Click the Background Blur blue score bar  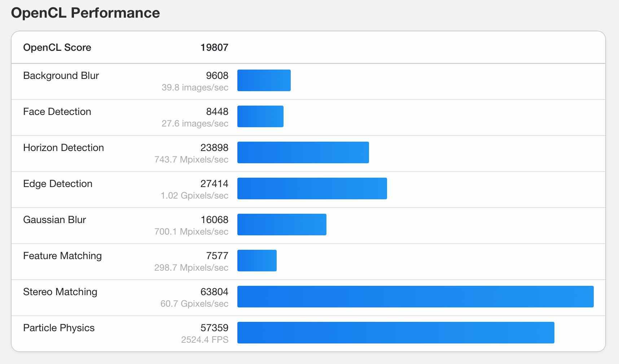click(264, 80)
